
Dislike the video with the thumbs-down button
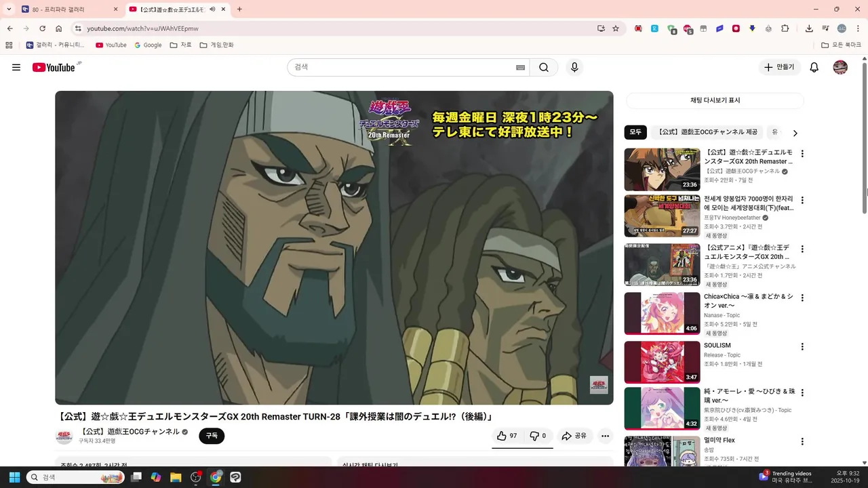coord(538,436)
